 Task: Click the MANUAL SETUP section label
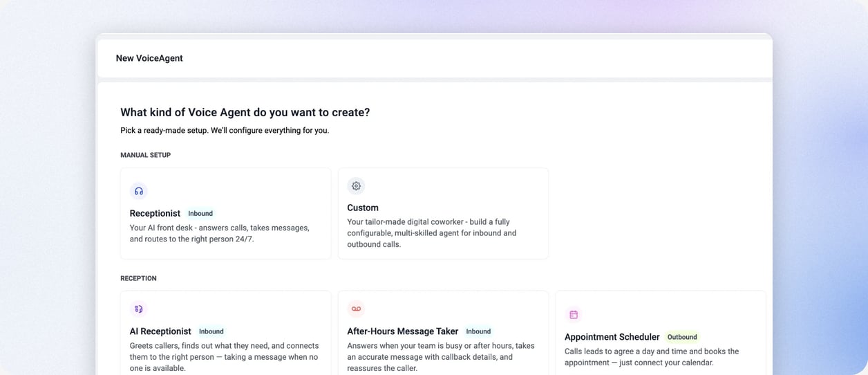145,155
